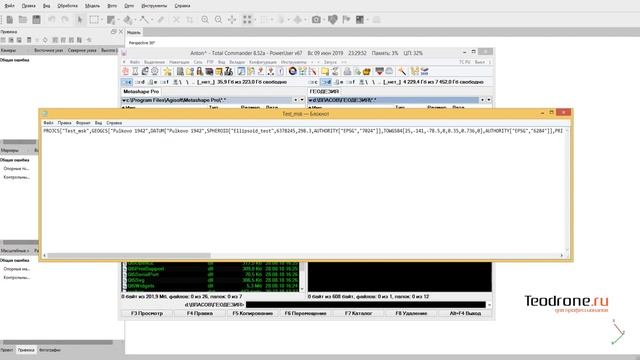Image resolution: width=640 pixels, height=360 pixels.
Task: Click the four-squares show cameras icon
Action: pos(247,20)
